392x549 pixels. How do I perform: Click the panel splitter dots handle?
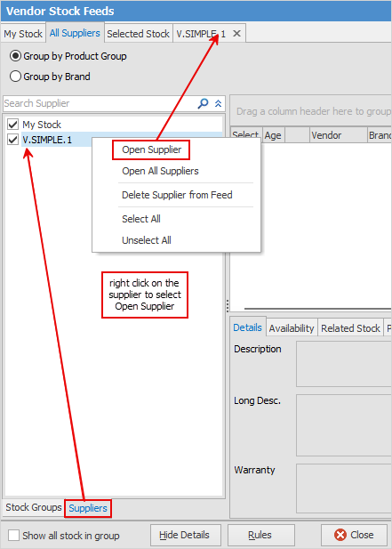tap(228, 306)
